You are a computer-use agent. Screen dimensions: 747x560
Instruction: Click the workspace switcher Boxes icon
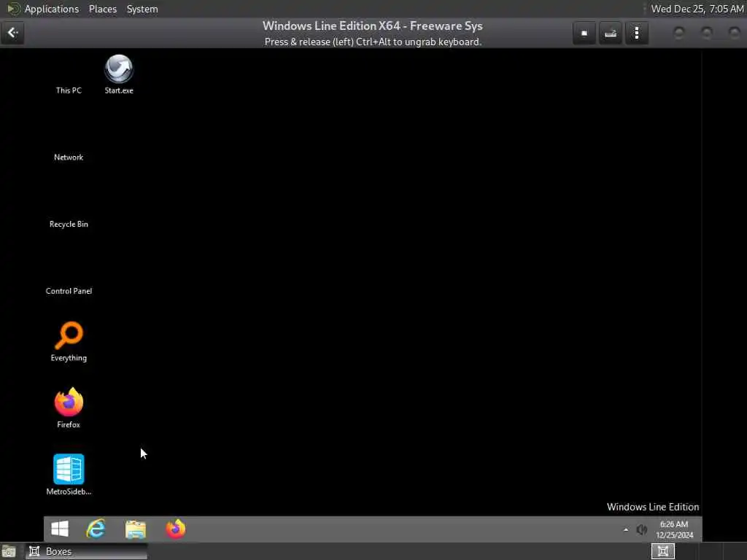click(662, 551)
